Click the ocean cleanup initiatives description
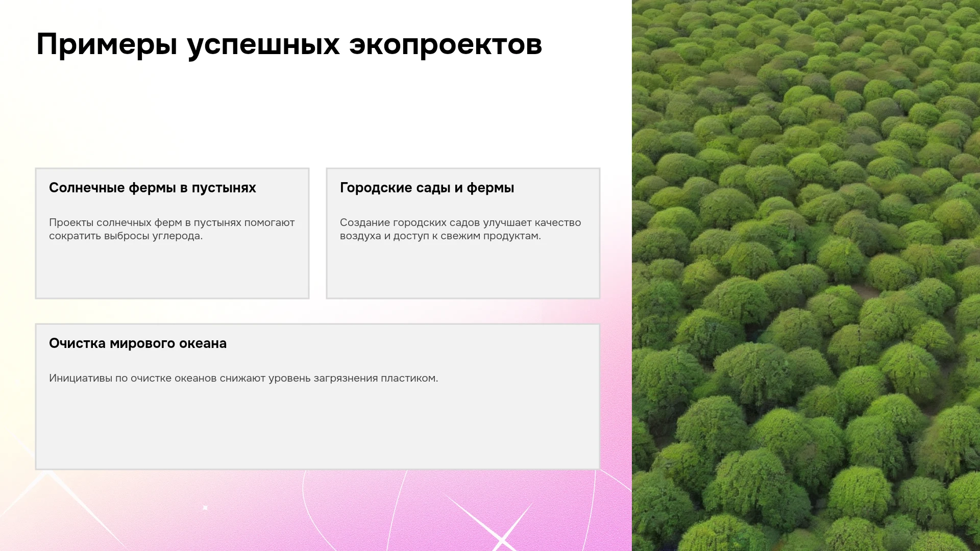The image size is (980, 551). point(243,378)
